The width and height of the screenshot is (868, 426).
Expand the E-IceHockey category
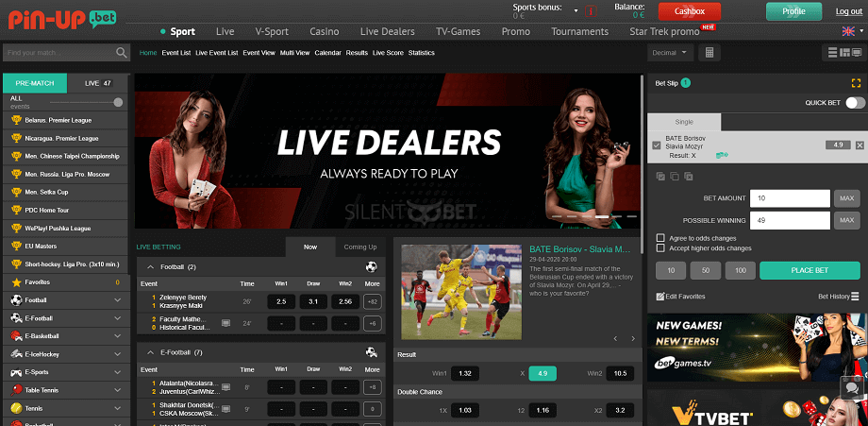pyautogui.click(x=117, y=354)
